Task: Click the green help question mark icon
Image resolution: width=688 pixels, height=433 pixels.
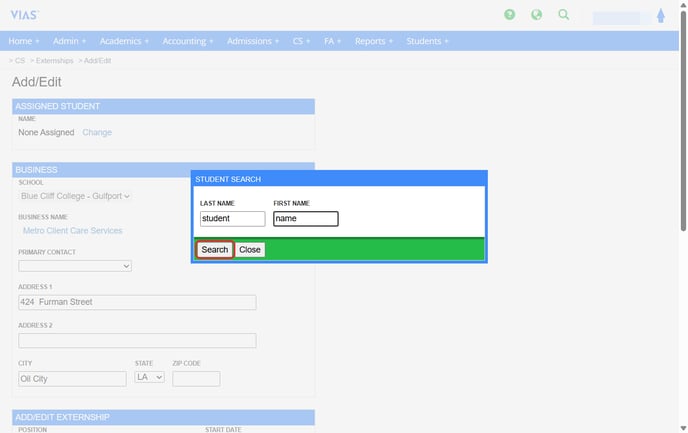Action: 510,15
